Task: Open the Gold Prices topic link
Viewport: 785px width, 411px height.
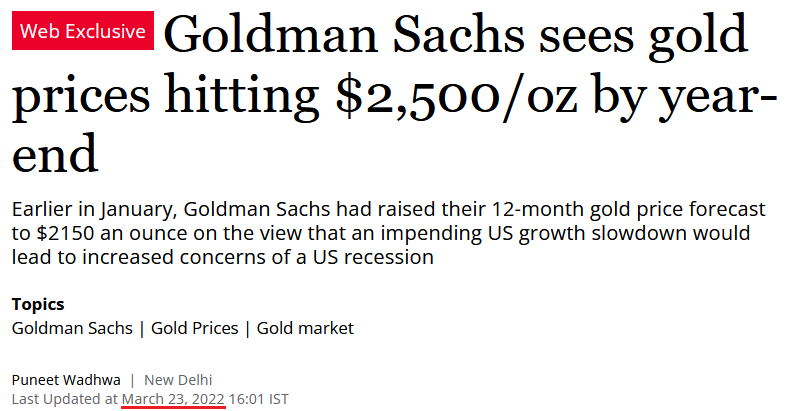Action: pos(195,328)
